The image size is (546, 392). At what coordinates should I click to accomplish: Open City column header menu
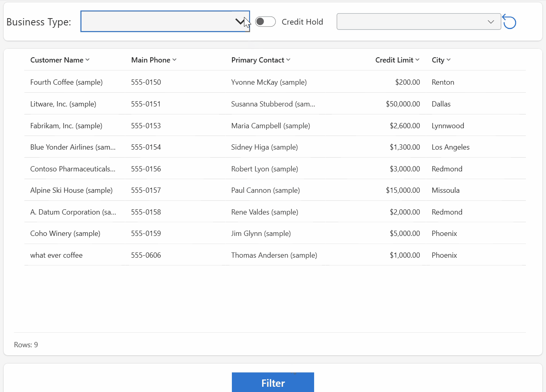click(x=441, y=60)
